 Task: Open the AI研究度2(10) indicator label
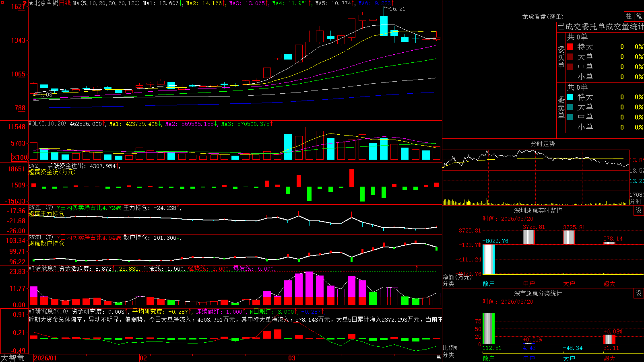coord(49,311)
